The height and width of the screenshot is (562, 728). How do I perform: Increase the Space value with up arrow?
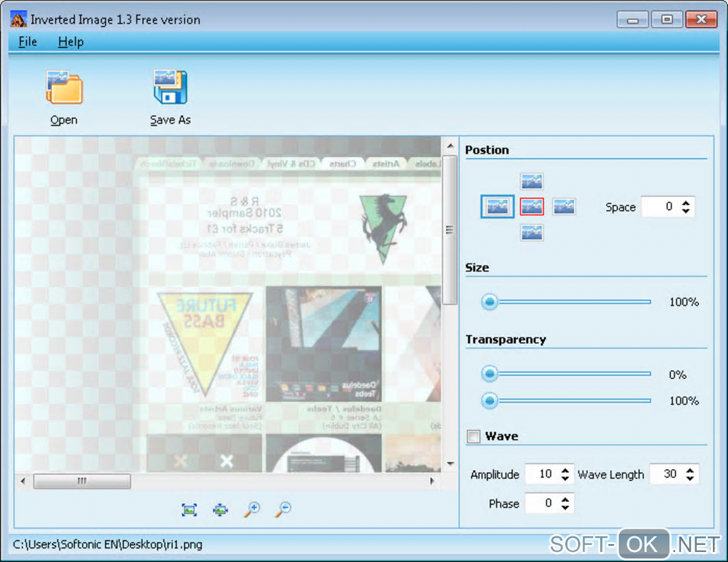[x=686, y=203]
